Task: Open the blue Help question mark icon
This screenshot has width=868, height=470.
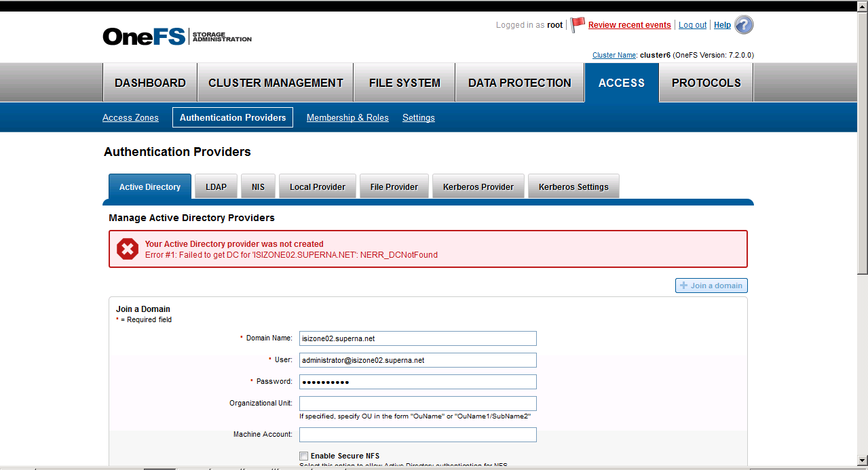Action: coord(744,25)
